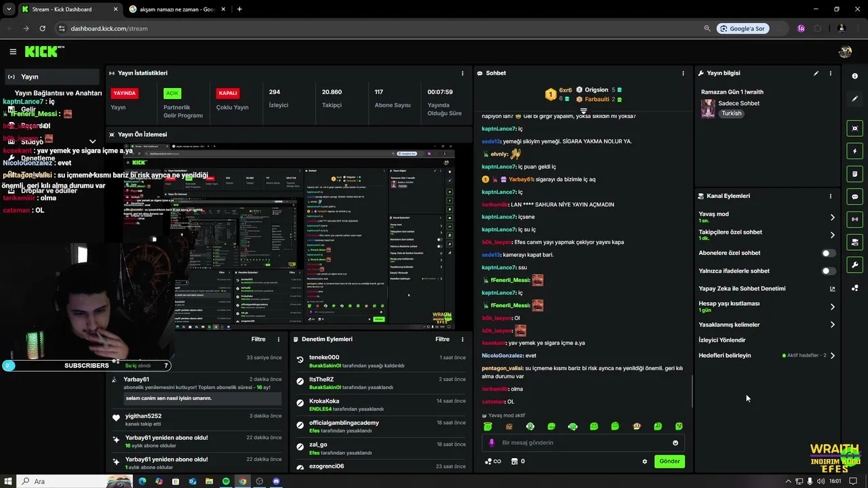868x488 pixels.
Task: Open the Denetim Eylemleri Filtre dropdown
Action: pyautogui.click(x=443, y=339)
